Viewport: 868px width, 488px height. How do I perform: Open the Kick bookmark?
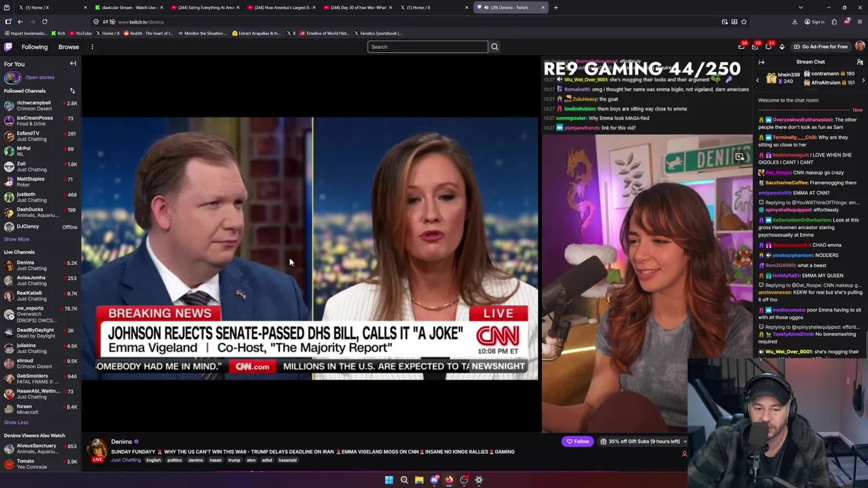pyautogui.click(x=57, y=33)
